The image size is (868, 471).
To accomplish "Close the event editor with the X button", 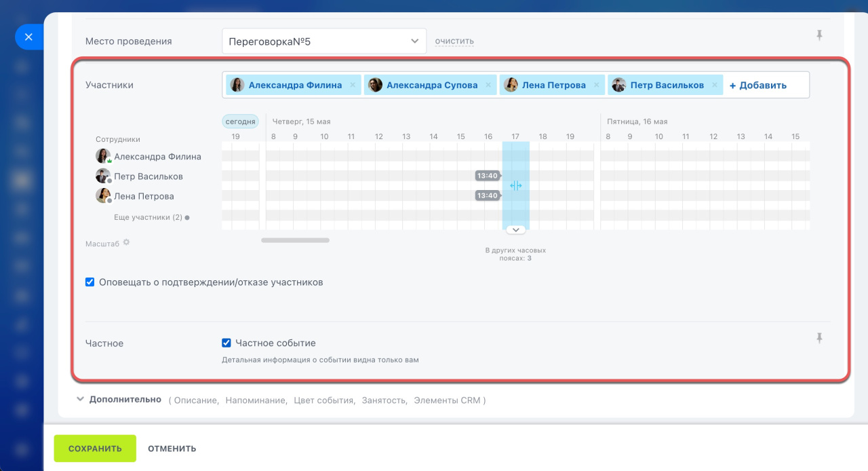I will [28, 37].
